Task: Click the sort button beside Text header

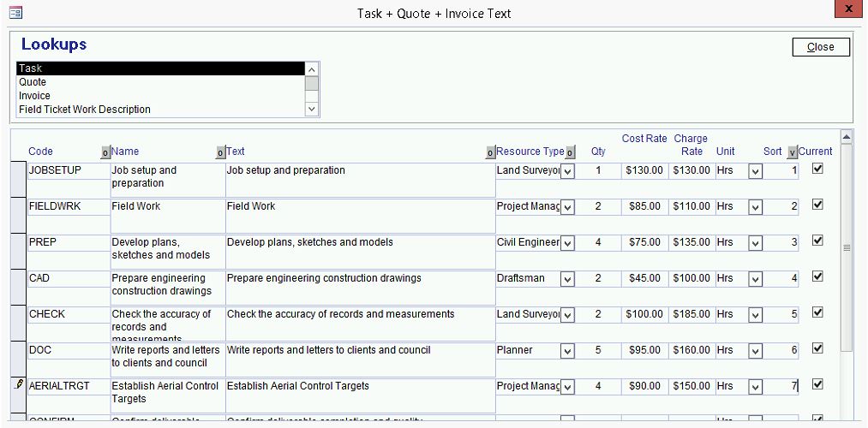Action: point(490,152)
